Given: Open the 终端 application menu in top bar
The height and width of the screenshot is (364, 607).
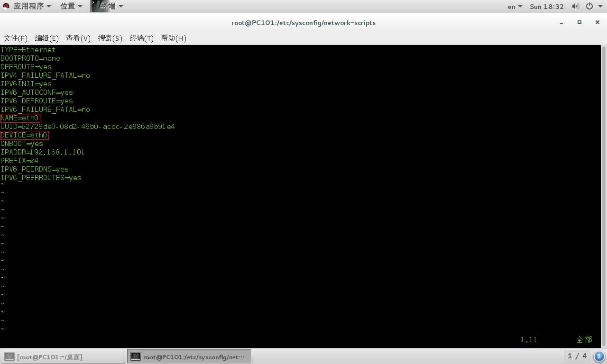Looking at the screenshot, I should pos(108,6).
